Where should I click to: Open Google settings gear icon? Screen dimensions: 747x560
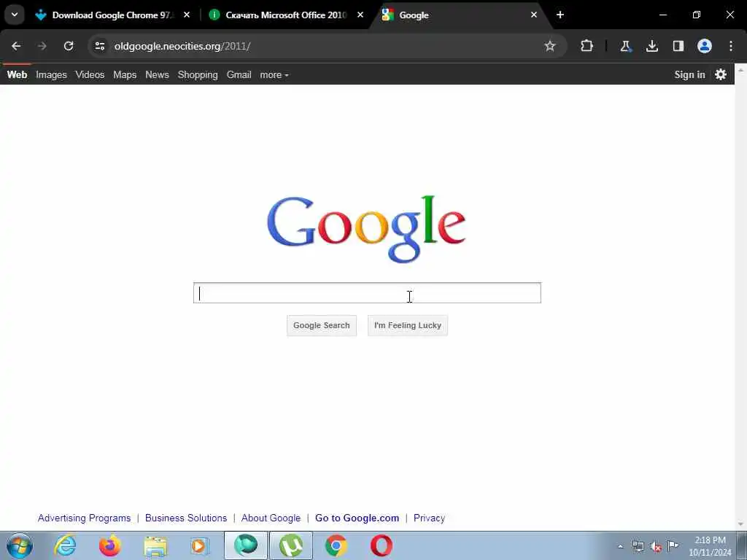(721, 75)
